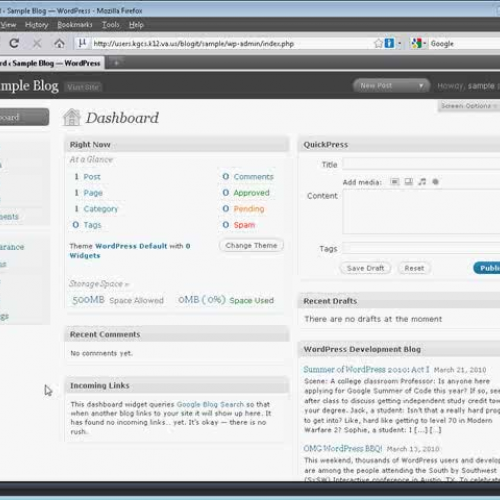Click the site identity icon before URL
Screen dimensions: 500x500
[x=82, y=43]
